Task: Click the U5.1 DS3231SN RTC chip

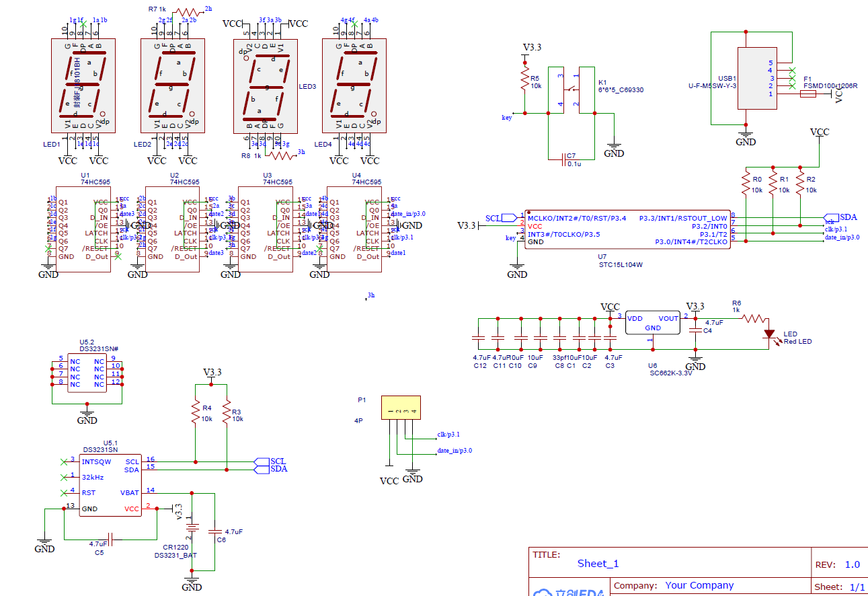Action: coord(110,484)
